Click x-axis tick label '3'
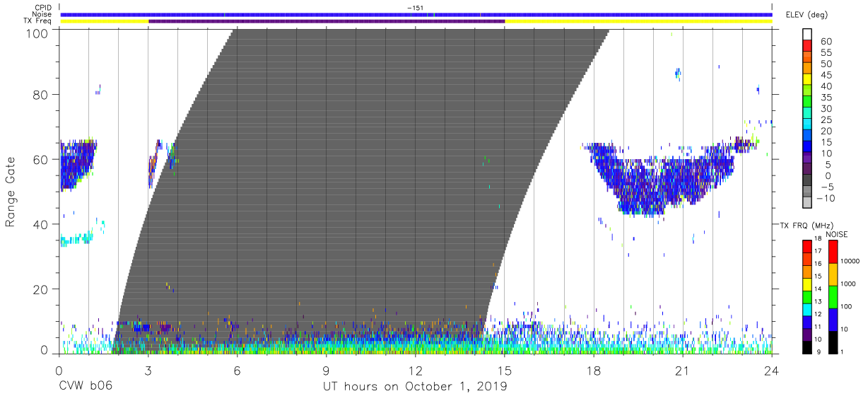Image resolution: width=868 pixels, height=401 pixels. [148, 371]
